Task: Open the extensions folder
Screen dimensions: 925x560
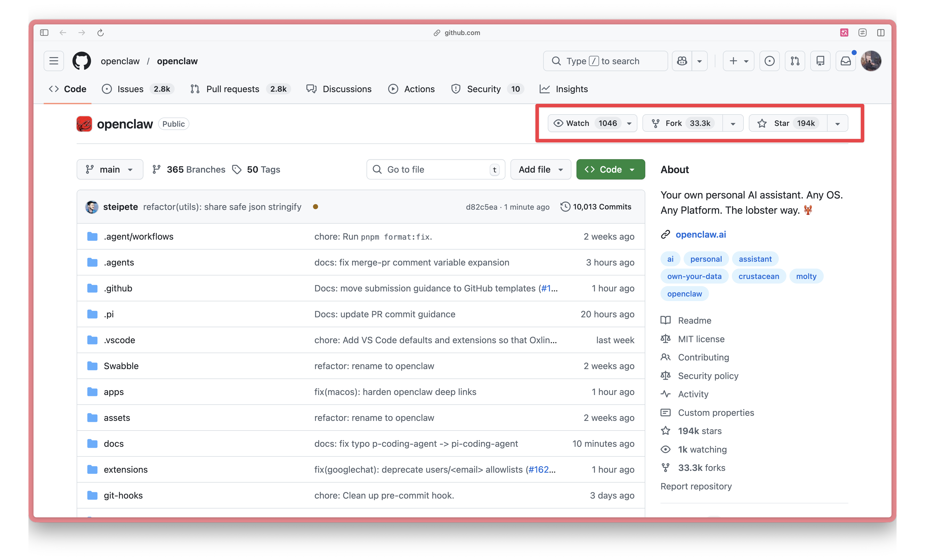Action: click(x=125, y=470)
